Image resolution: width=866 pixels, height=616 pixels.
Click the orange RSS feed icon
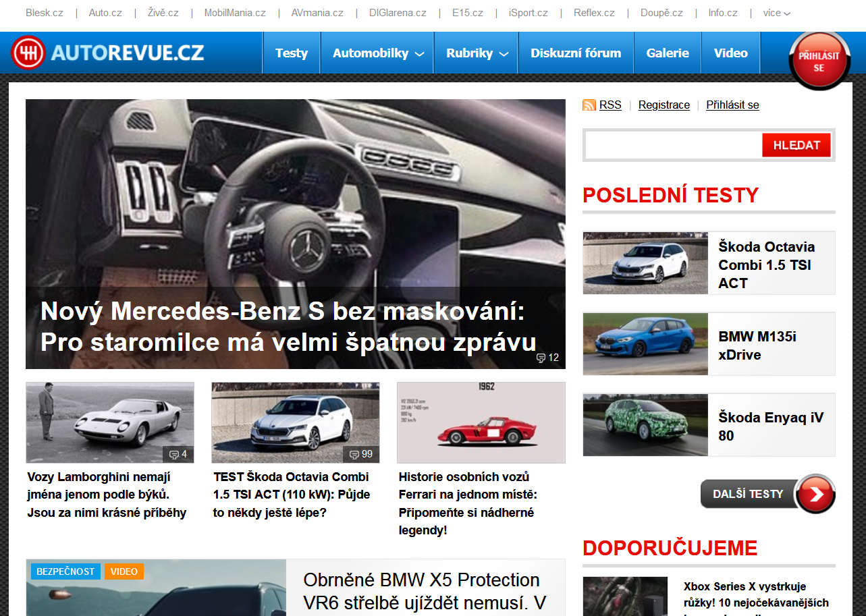coord(589,105)
